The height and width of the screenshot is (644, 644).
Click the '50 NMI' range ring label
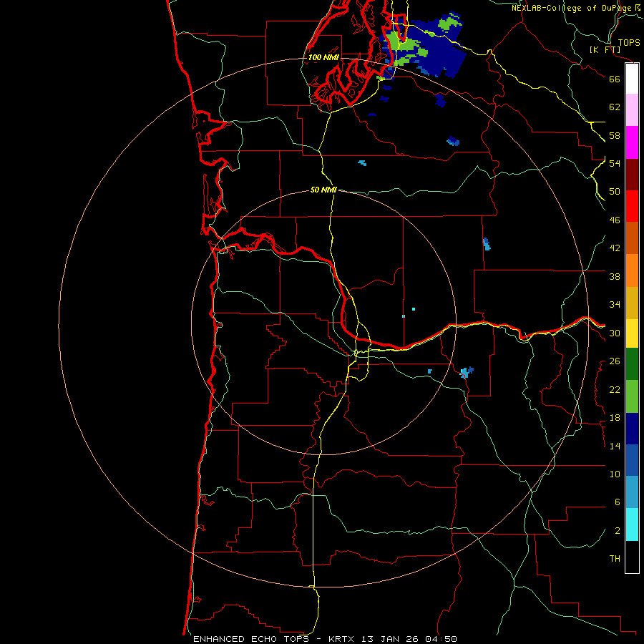(x=323, y=190)
